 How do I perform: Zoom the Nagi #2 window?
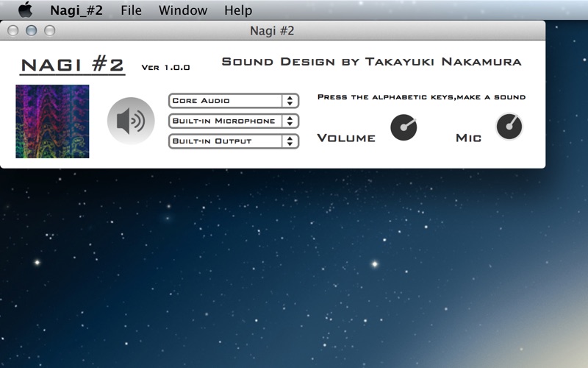50,30
